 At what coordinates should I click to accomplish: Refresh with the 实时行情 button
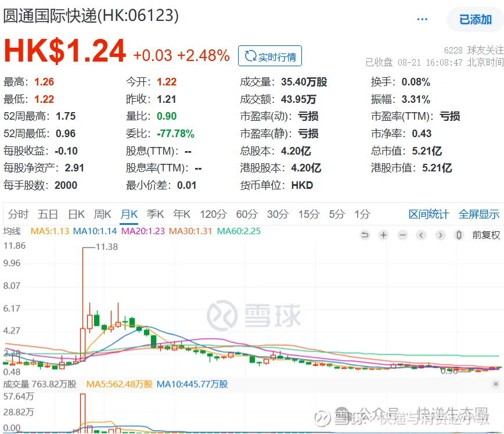pyautogui.click(x=270, y=56)
